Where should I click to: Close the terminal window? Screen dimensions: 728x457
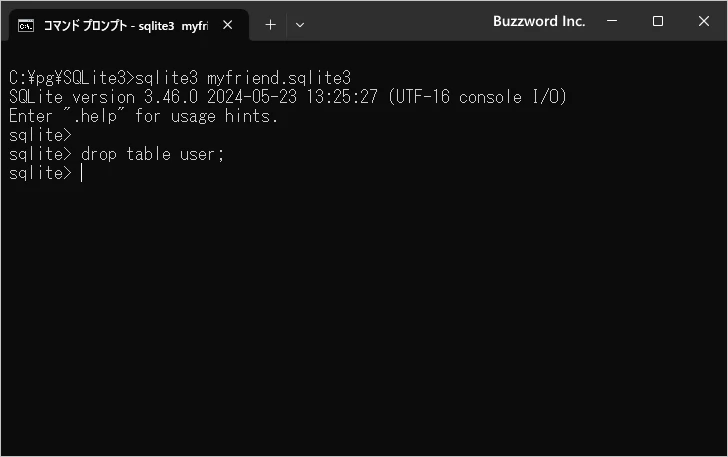click(703, 21)
